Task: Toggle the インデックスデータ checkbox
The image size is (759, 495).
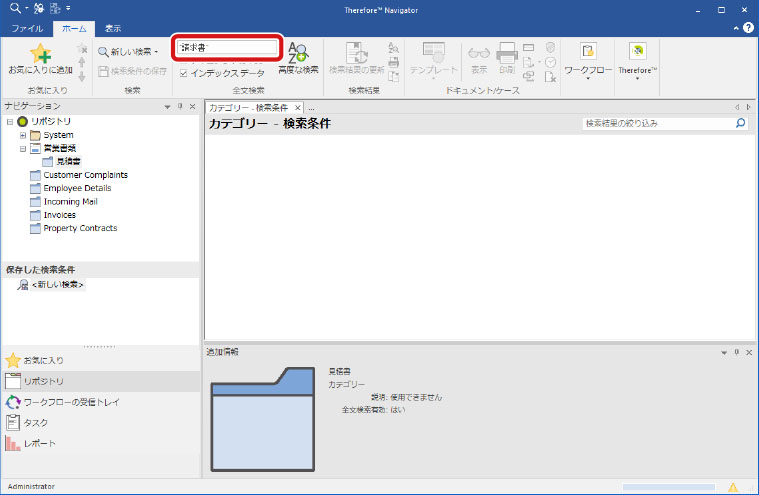Action: [183, 73]
